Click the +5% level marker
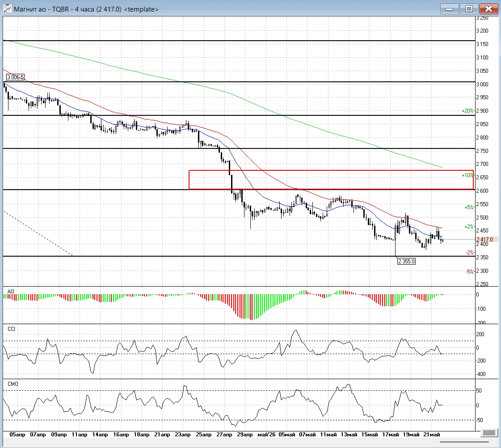 coord(469,207)
